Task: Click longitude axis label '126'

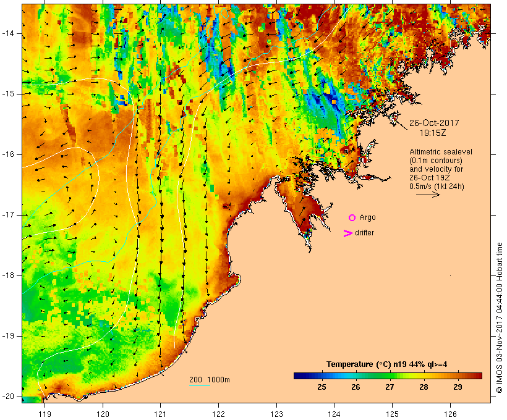Action: [450, 414]
